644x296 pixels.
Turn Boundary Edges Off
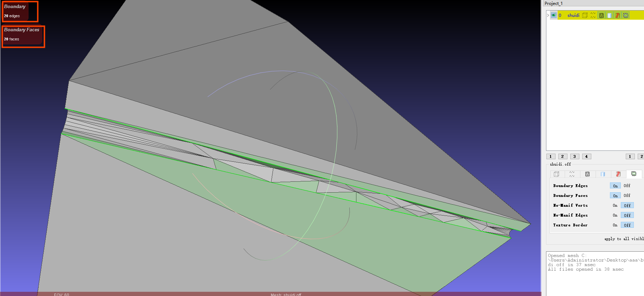point(627,186)
